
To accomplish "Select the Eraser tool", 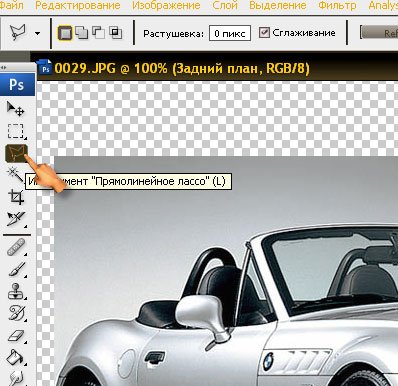I will pos(16,335).
